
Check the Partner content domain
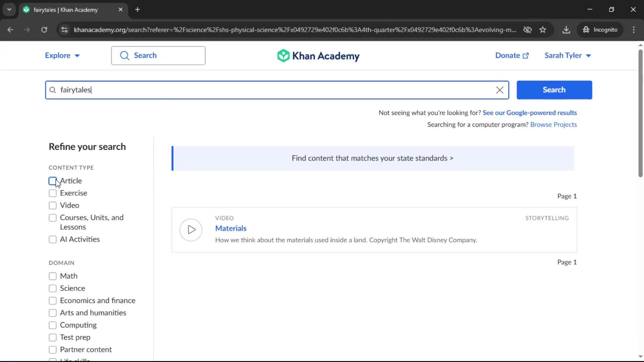point(53,350)
